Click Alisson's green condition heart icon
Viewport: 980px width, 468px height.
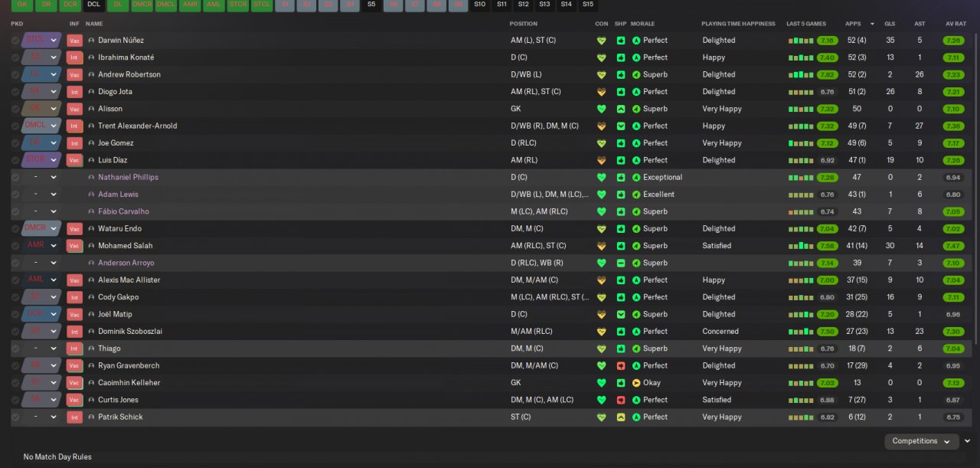click(x=602, y=109)
